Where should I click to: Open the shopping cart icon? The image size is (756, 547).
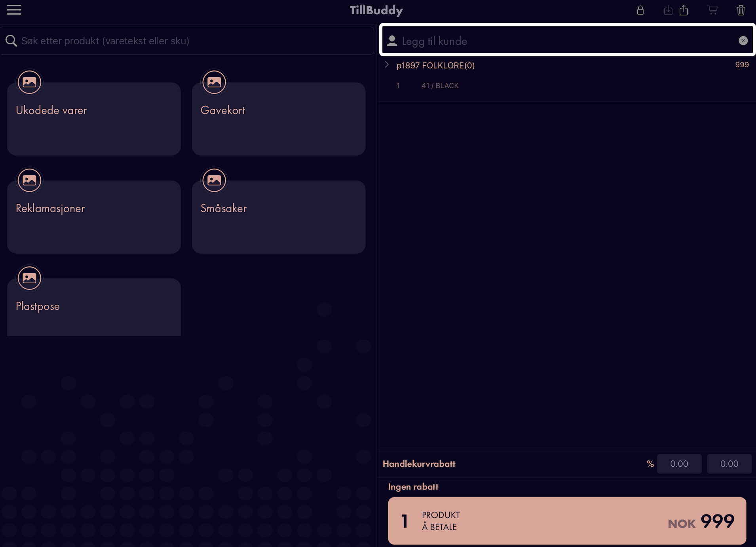coord(712,10)
